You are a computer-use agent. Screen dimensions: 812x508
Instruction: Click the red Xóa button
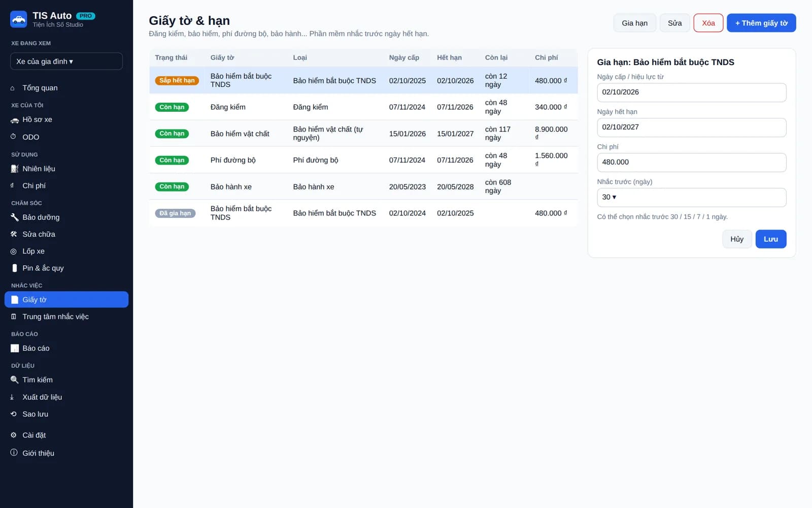click(708, 23)
